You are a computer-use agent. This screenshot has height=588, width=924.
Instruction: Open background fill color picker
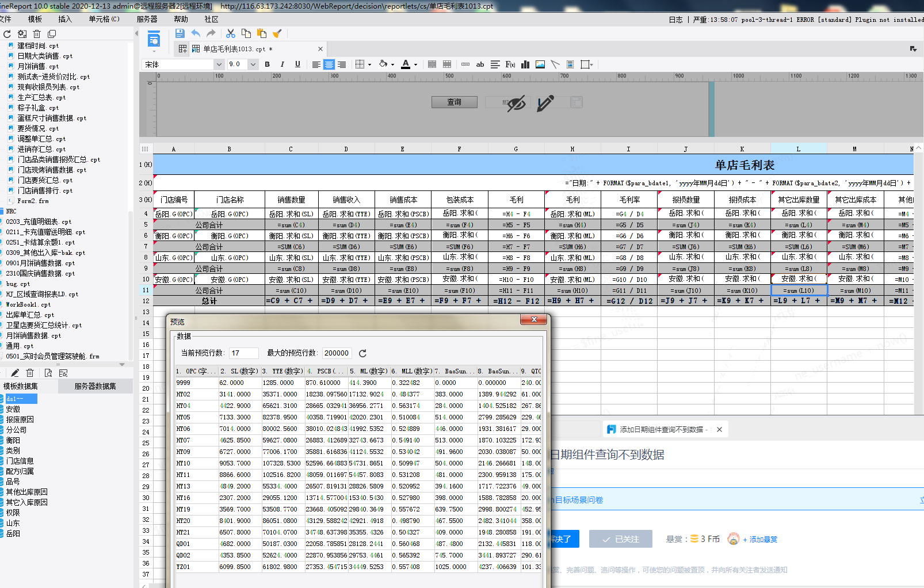[x=387, y=64]
